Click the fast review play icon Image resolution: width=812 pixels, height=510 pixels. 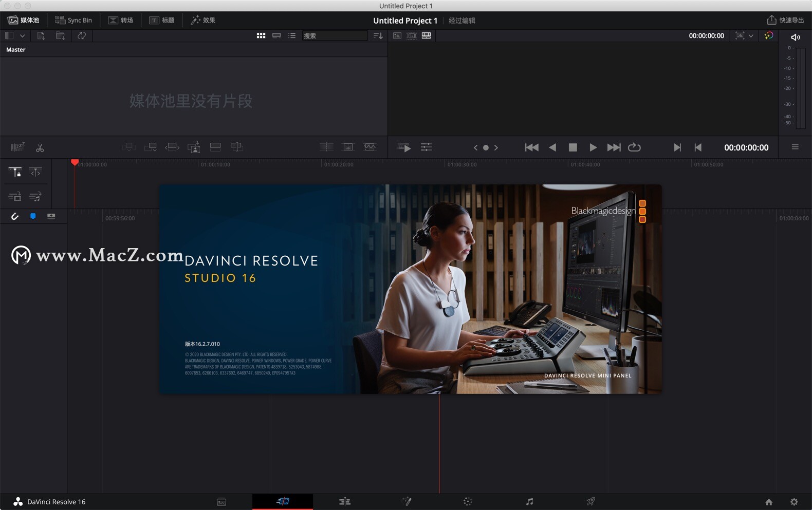pyautogui.click(x=404, y=147)
